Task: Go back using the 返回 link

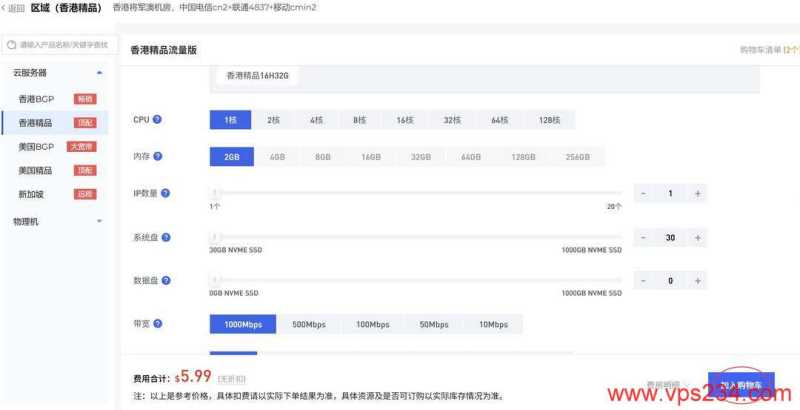Action: pos(13,9)
